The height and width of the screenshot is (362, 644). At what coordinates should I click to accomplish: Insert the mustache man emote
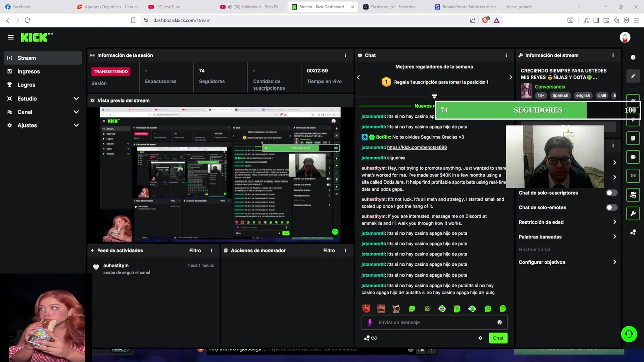click(381, 309)
